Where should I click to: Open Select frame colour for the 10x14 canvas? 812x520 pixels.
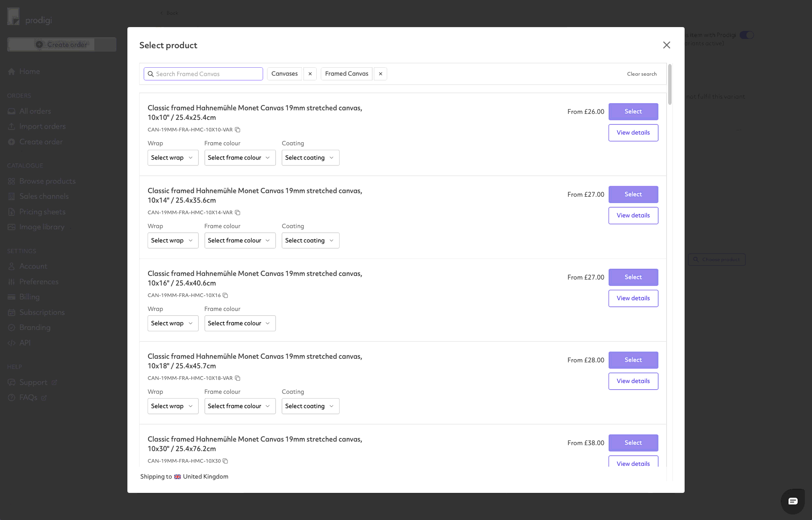click(x=240, y=240)
